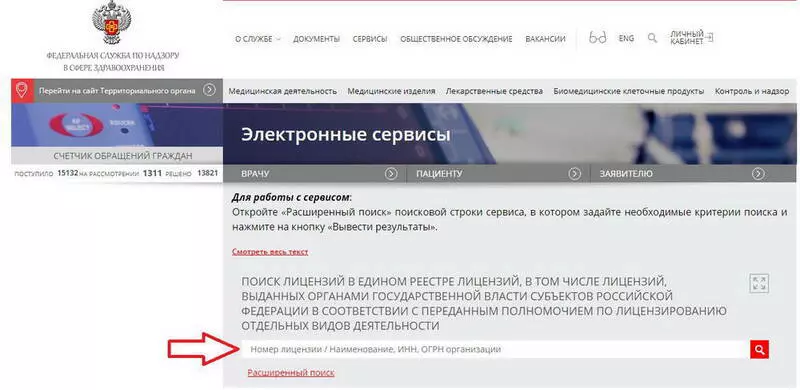
Task: Switch language to ENG
Action: point(626,38)
